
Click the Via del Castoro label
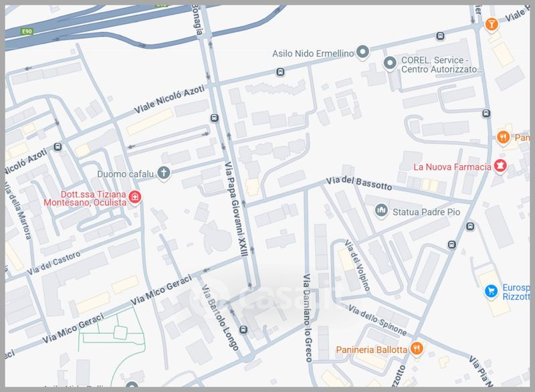tap(54, 263)
